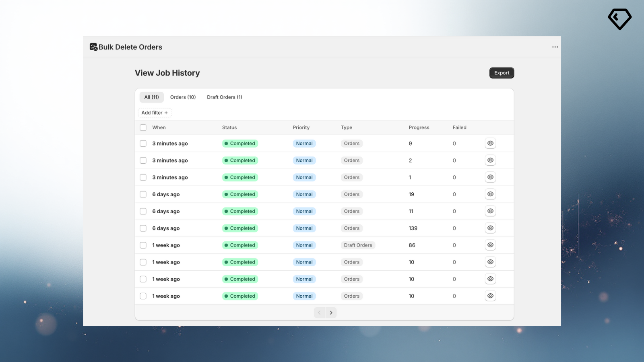Screen dimensions: 644x362
Task: View details of the job with progress 139
Action: point(490,228)
